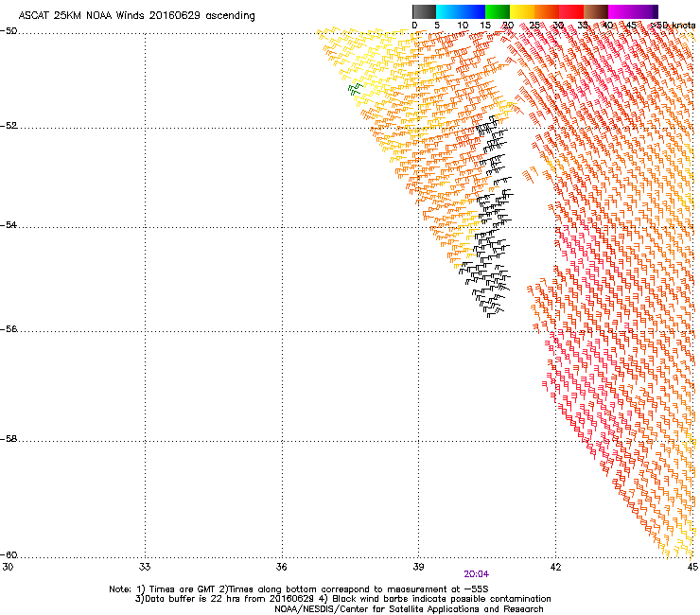
Task: Select the yellow 20-25 knots color bar segment
Action: coord(522,11)
